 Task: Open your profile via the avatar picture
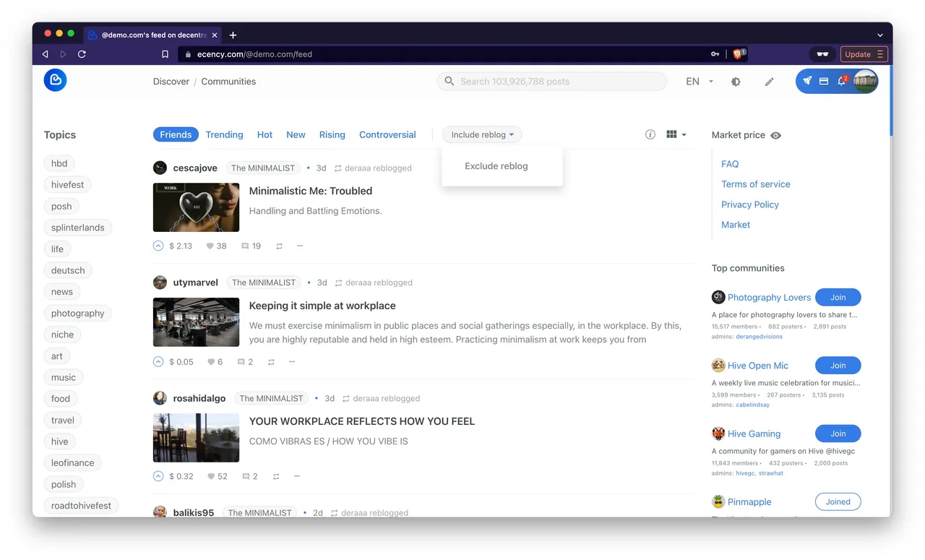(x=865, y=81)
